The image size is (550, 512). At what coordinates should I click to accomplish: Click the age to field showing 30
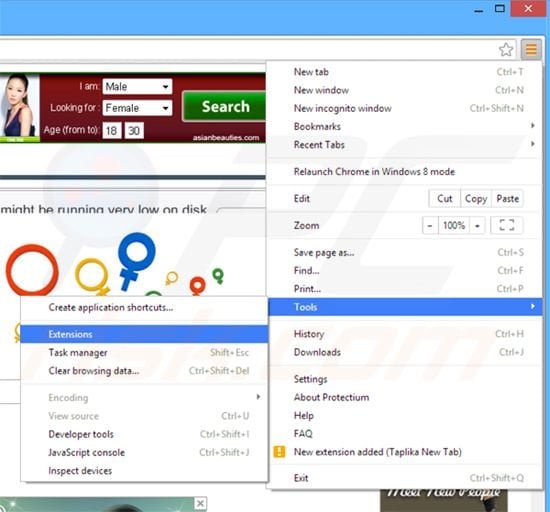134,130
